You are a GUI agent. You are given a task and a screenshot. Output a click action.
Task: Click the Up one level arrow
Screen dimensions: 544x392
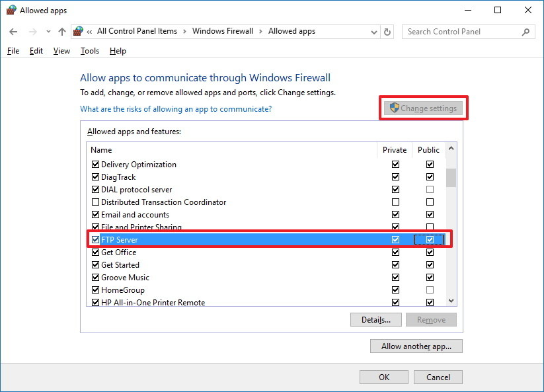click(61, 31)
